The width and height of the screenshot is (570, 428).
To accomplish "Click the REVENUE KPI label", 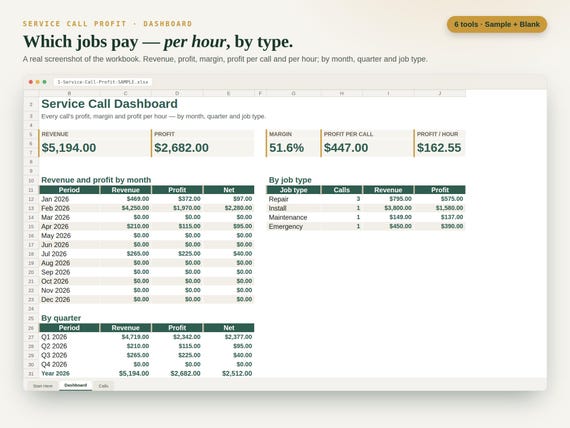I will [55, 134].
